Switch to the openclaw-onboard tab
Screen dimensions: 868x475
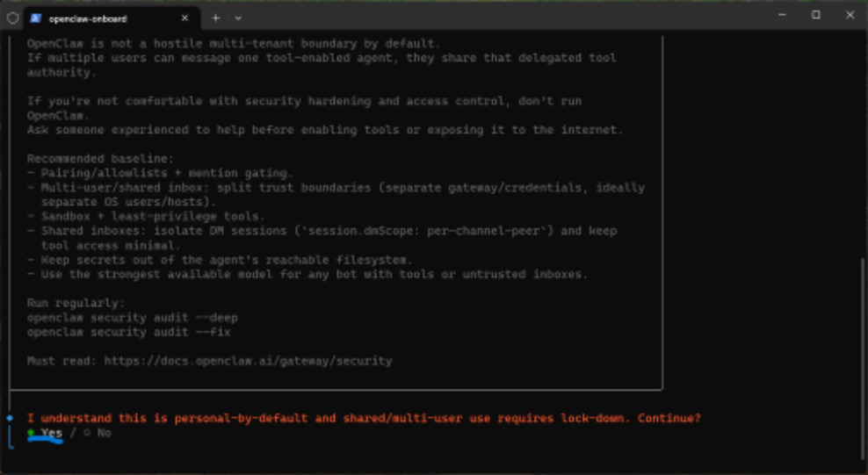(x=97, y=18)
